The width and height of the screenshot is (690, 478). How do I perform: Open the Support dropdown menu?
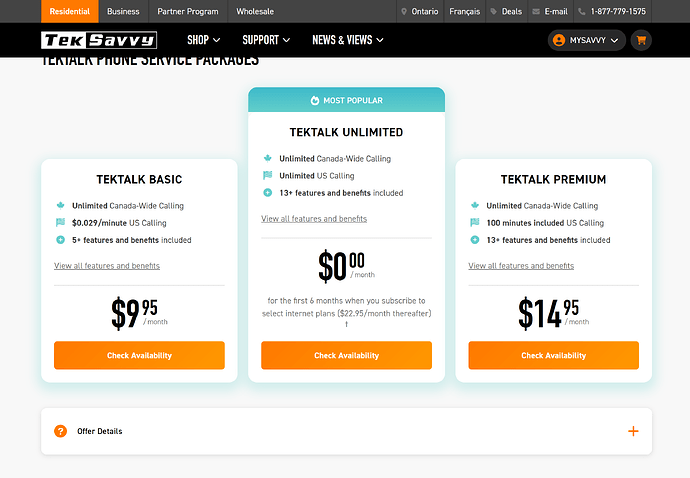tap(266, 40)
